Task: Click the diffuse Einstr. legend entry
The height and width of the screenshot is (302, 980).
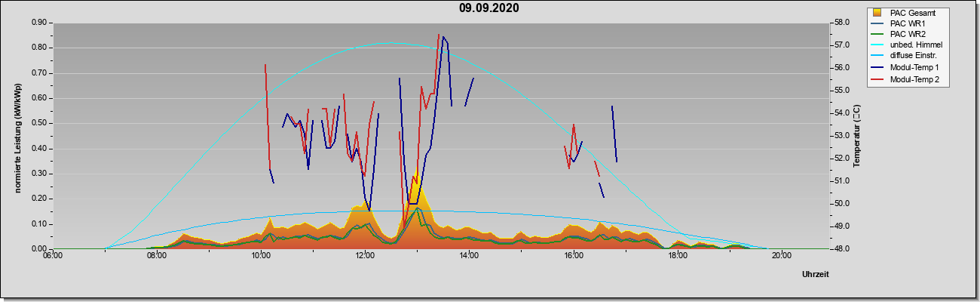Action: pyautogui.click(x=905, y=57)
